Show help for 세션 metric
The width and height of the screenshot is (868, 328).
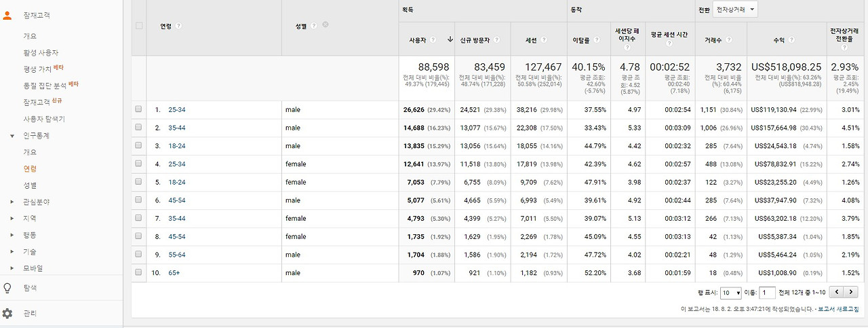pos(544,40)
